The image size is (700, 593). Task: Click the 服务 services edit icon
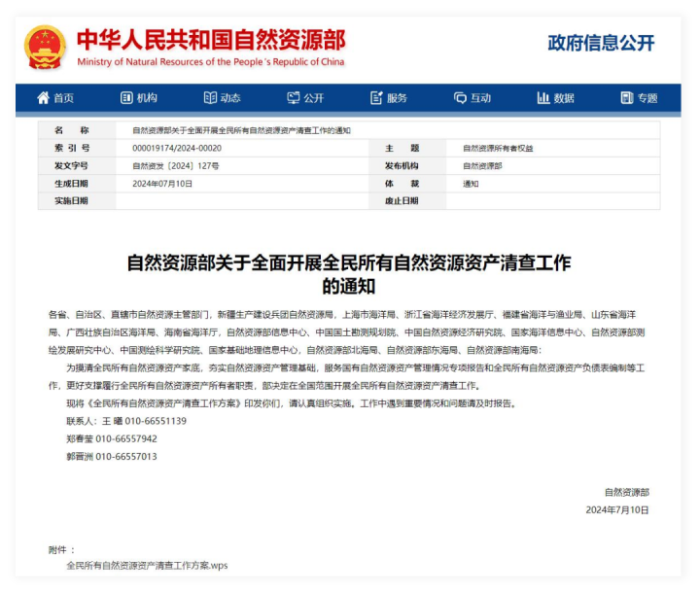pos(376,98)
